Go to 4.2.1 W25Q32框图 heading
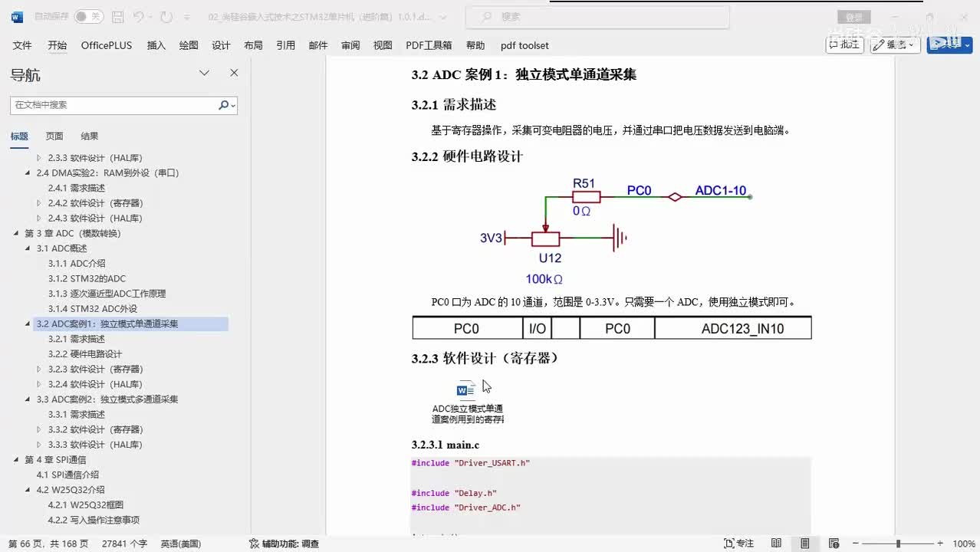Screen dimensions: 980x552 click(x=86, y=504)
